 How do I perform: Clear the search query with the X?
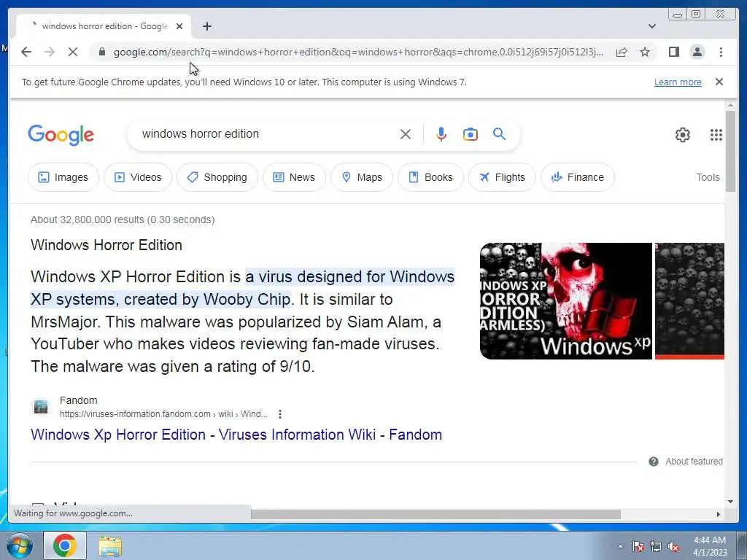[x=406, y=134]
